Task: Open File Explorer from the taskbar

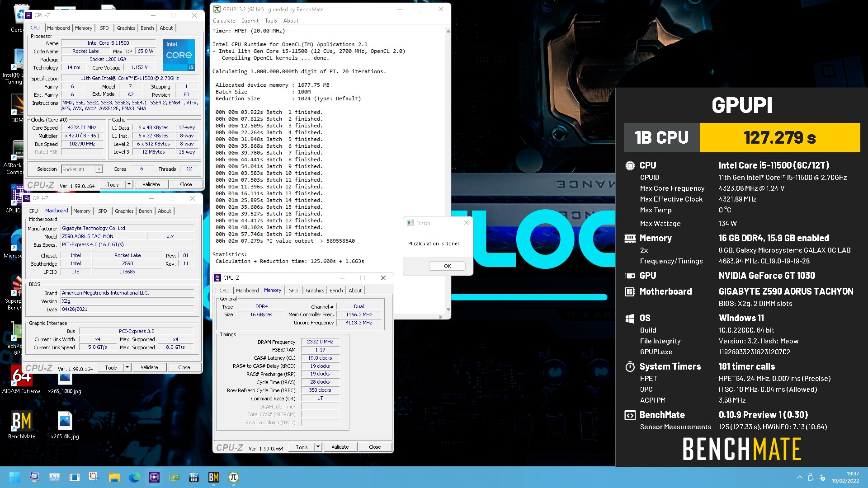Action: click(114, 477)
